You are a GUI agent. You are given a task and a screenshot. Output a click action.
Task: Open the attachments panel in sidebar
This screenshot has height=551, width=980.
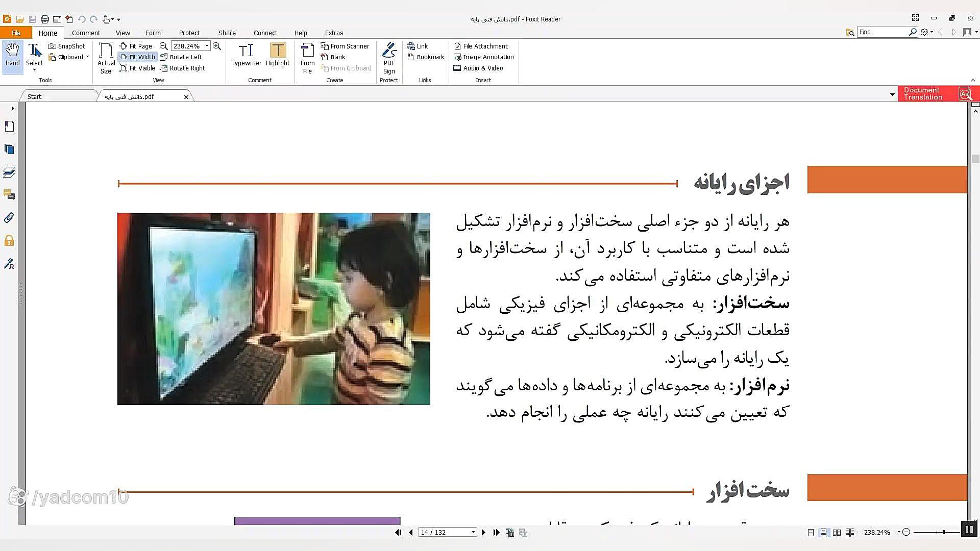[9, 218]
